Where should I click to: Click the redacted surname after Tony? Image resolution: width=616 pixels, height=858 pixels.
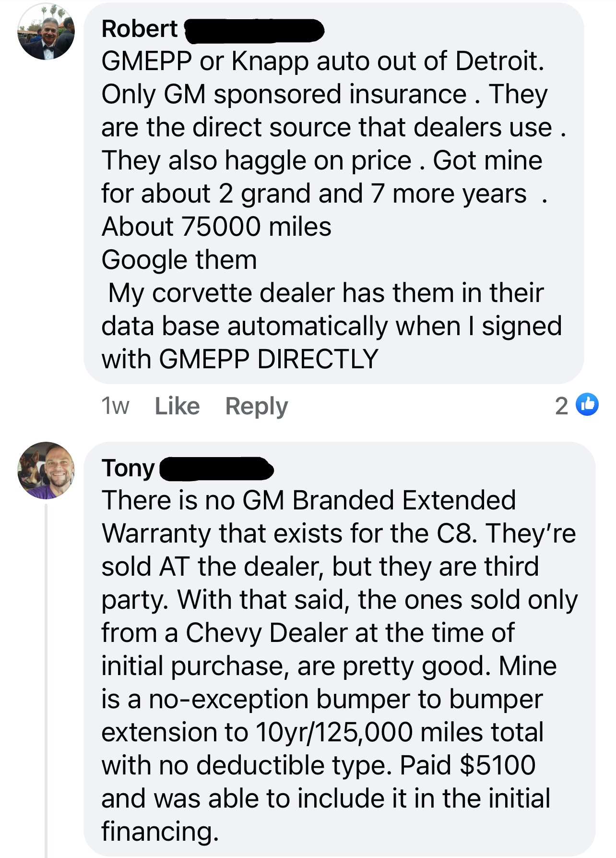click(216, 469)
